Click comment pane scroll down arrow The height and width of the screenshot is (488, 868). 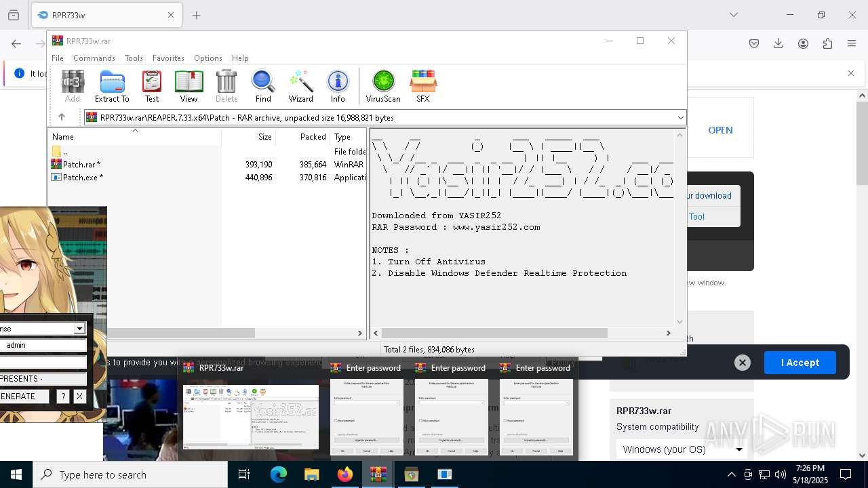[x=679, y=322]
